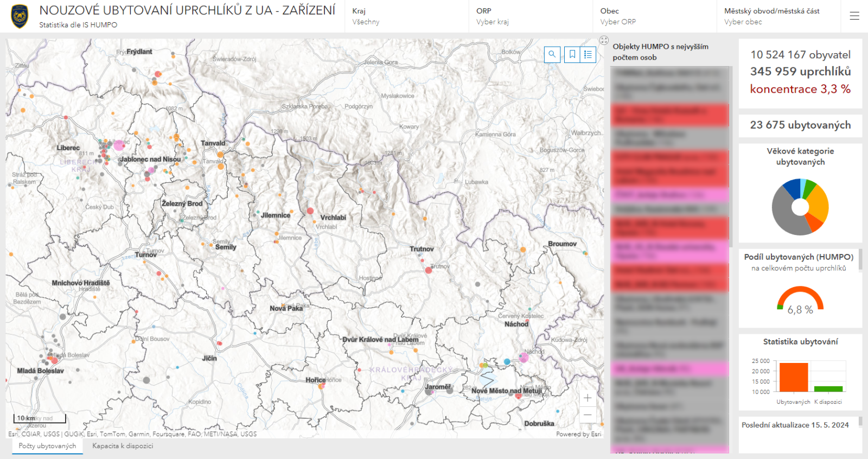Click the Trutnov label on map
868x459 pixels.
tap(422, 249)
